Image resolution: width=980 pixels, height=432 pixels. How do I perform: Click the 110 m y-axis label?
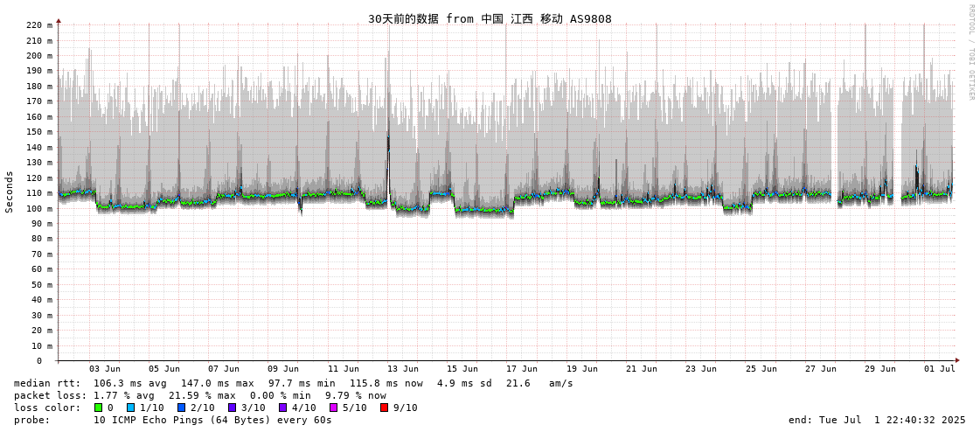pyautogui.click(x=40, y=193)
